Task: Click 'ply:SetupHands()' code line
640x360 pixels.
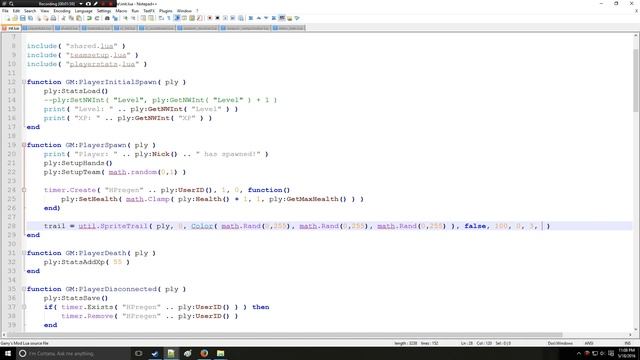Action: point(78,163)
